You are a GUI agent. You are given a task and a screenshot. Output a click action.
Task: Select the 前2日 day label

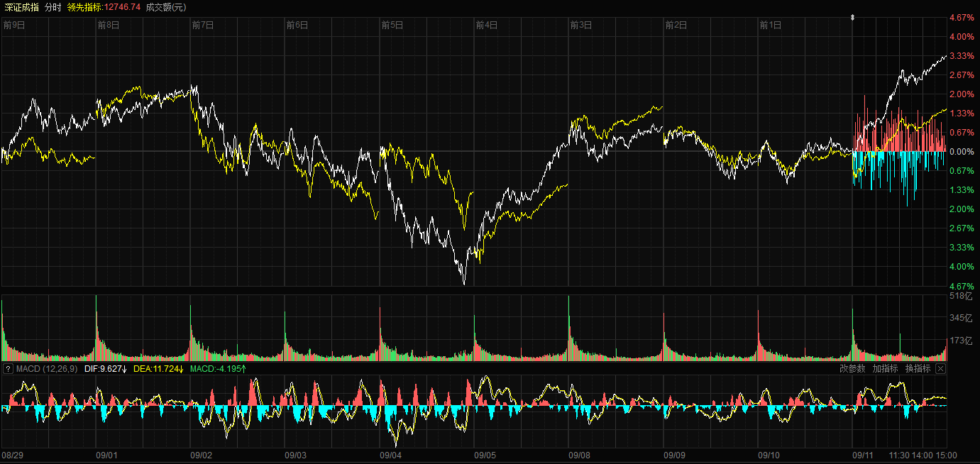pos(676,25)
